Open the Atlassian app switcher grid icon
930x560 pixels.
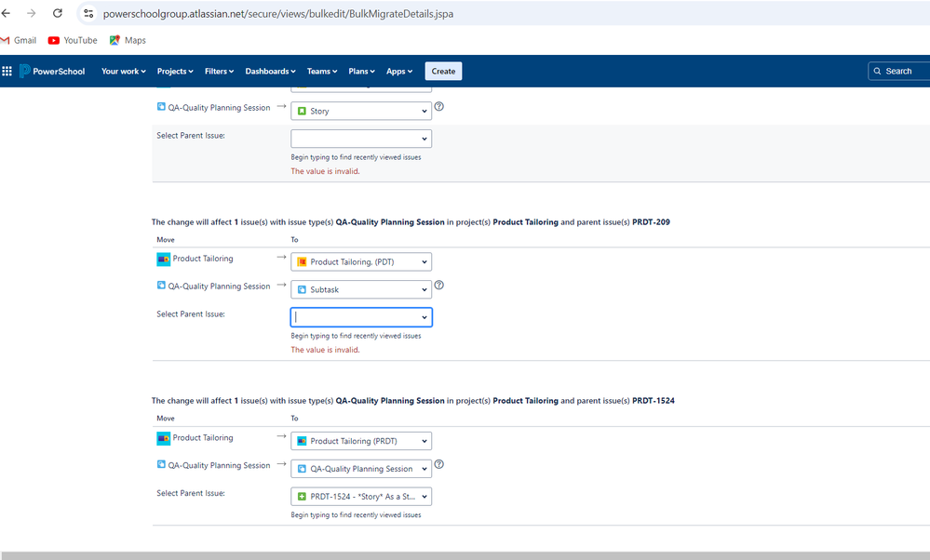7,71
